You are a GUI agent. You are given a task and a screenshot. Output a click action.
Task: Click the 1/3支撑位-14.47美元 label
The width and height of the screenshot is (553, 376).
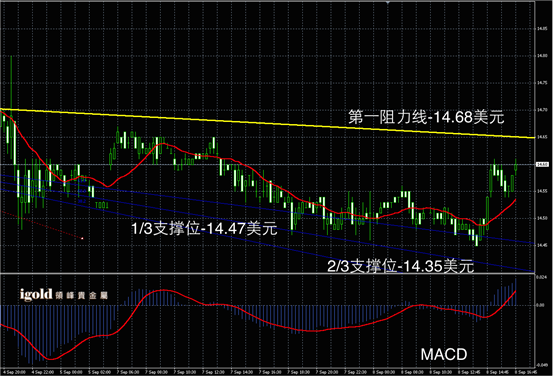pos(204,229)
